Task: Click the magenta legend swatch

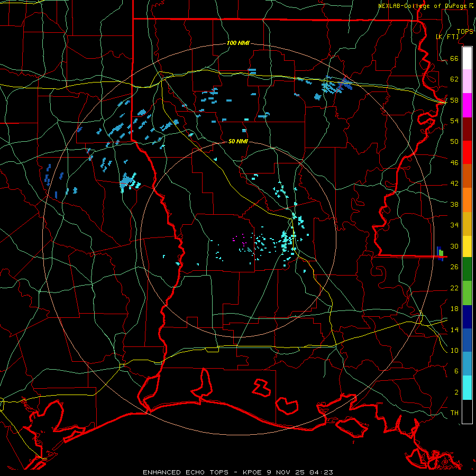Action: tap(467, 105)
